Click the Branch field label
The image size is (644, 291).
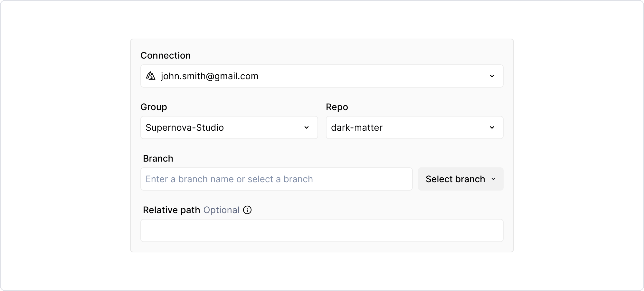pos(158,158)
